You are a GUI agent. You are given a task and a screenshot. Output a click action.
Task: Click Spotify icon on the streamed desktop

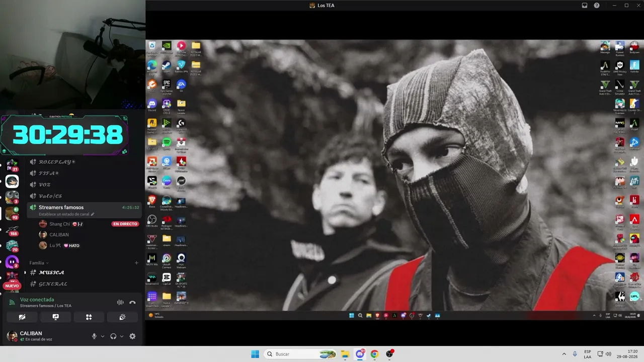(167, 143)
